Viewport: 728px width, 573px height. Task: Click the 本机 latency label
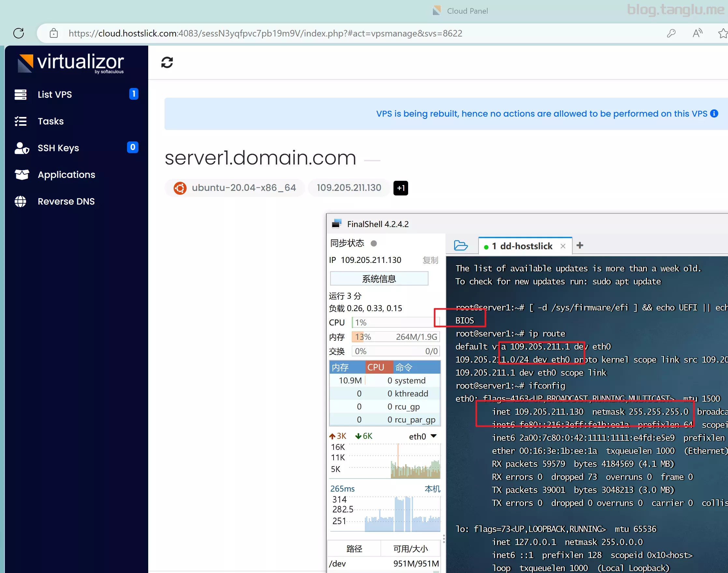433,489
